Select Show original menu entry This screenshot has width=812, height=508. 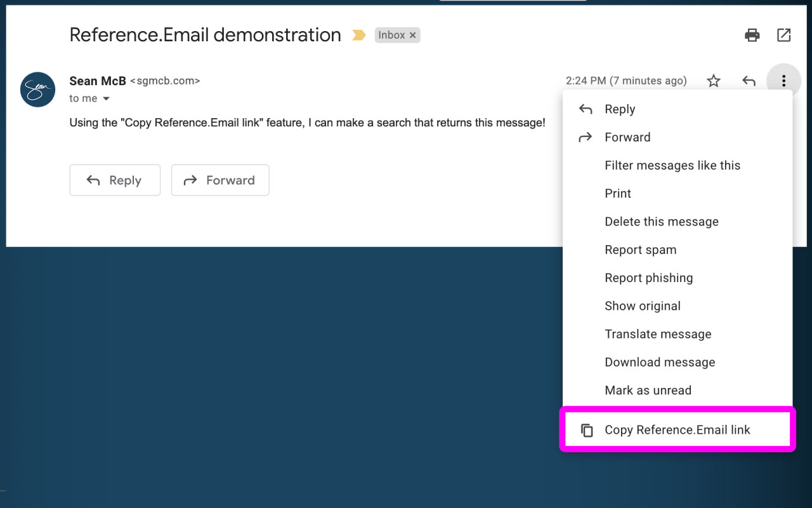coord(643,306)
